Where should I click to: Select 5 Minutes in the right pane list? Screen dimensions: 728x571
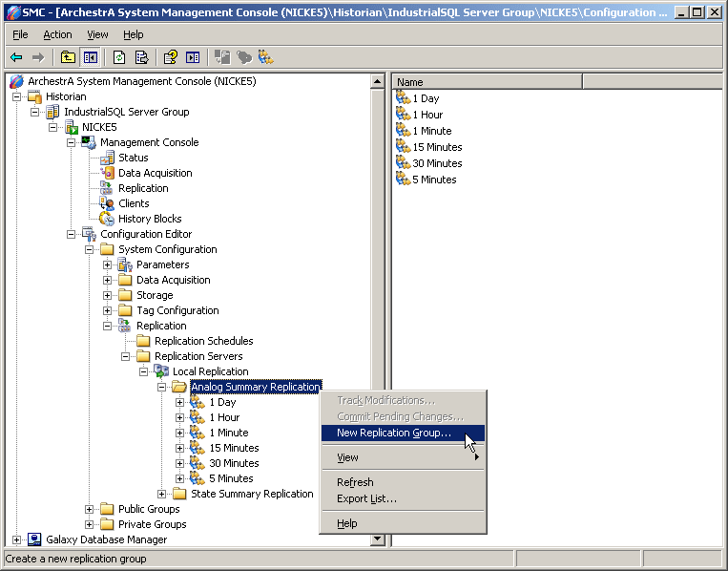pyautogui.click(x=434, y=180)
